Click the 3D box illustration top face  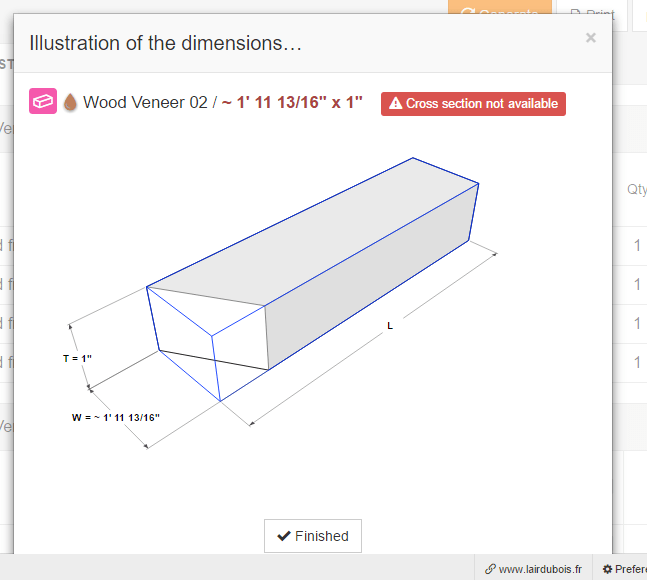(313, 232)
